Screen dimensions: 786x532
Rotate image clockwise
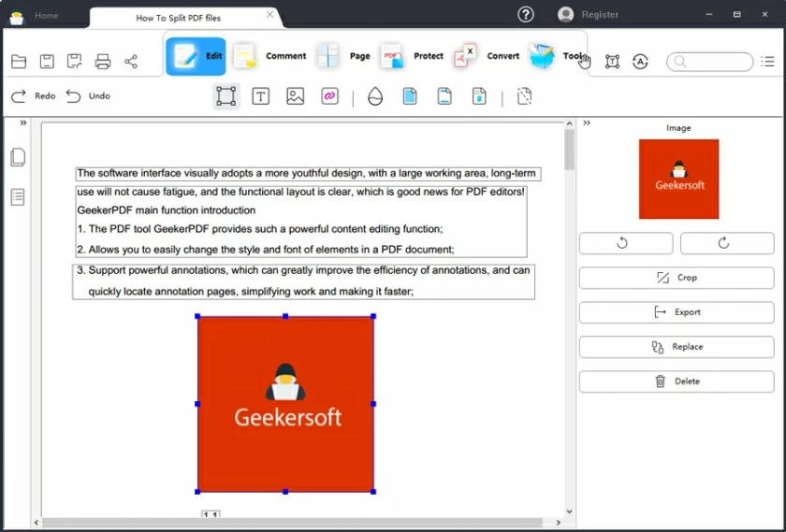[727, 243]
